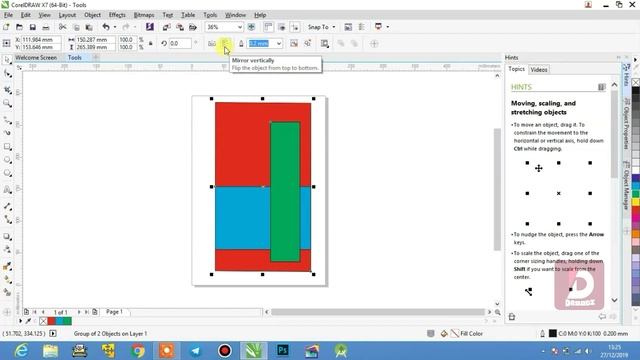Viewport: 640px width, 360px height.
Task: Select the Drop Shadow tool in the toolbox
Action: [7, 236]
